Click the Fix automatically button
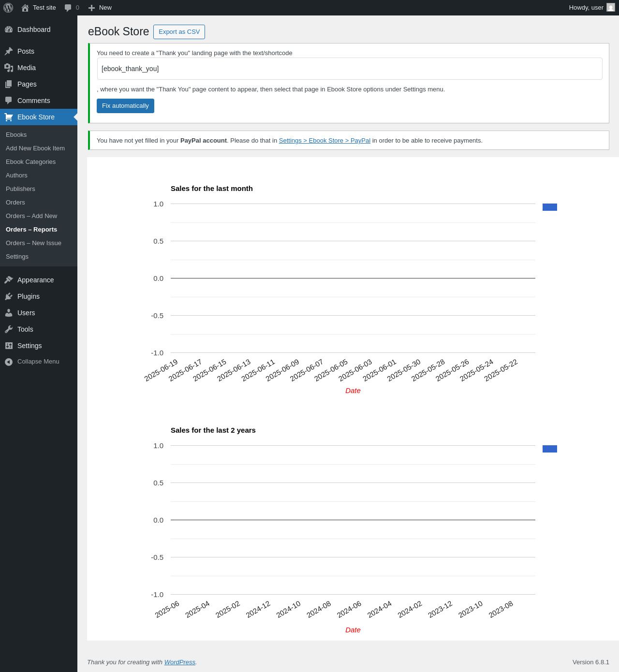 point(125,106)
